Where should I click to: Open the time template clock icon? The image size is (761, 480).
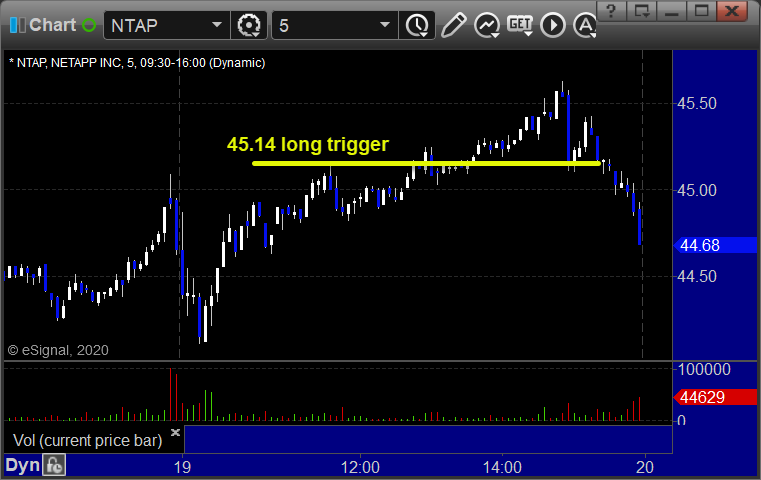(417, 25)
